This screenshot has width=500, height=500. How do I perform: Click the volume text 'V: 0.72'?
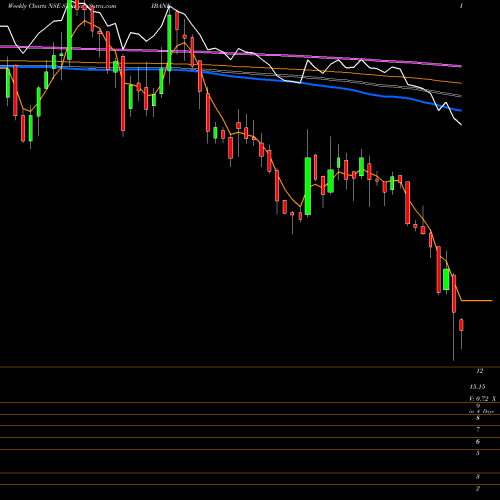click(479, 398)
